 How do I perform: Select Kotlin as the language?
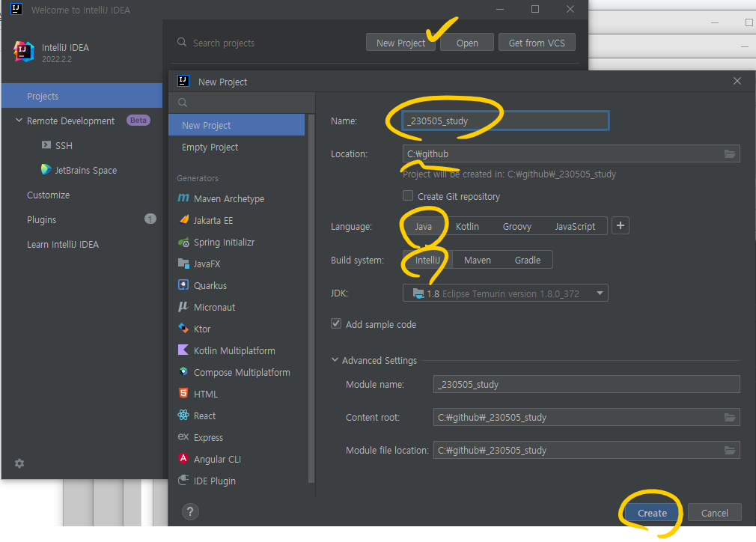coord(467,226)
